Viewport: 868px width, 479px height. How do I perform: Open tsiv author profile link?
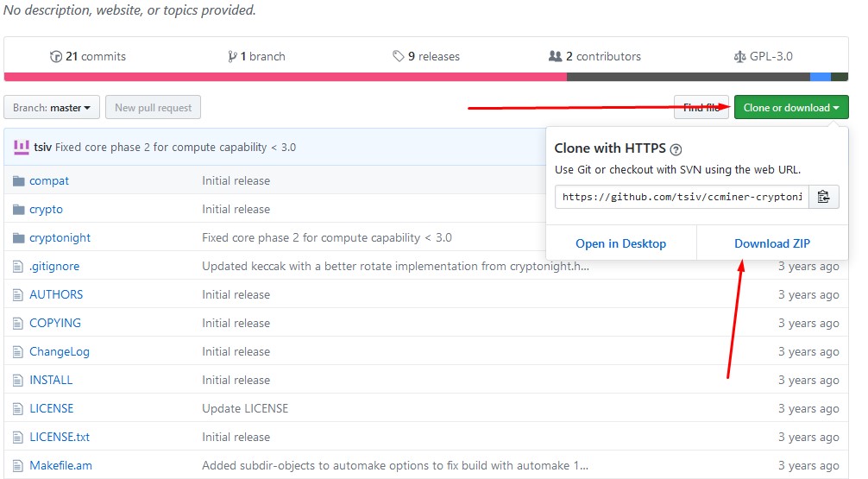[42, 148]
